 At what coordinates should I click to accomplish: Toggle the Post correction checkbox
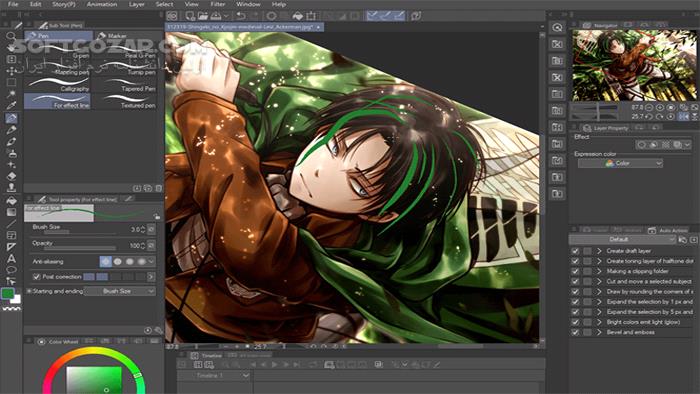tap(37, 277)
